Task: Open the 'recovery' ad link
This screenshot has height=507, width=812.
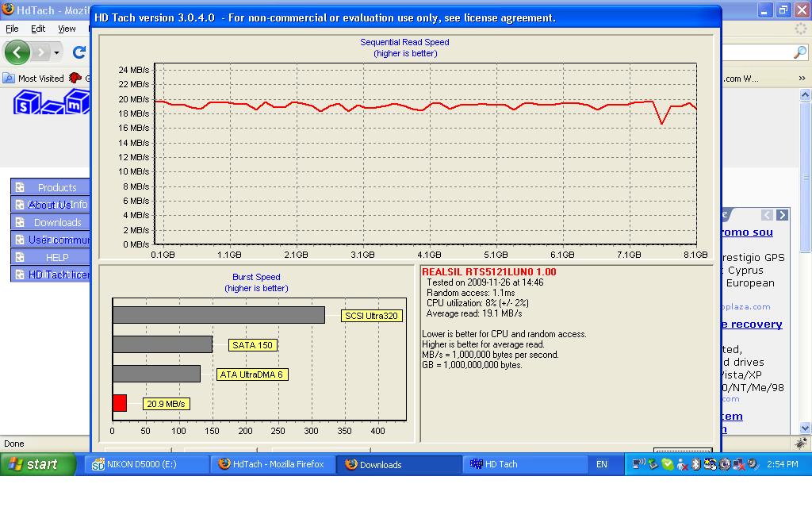Action: click(752, 325)
